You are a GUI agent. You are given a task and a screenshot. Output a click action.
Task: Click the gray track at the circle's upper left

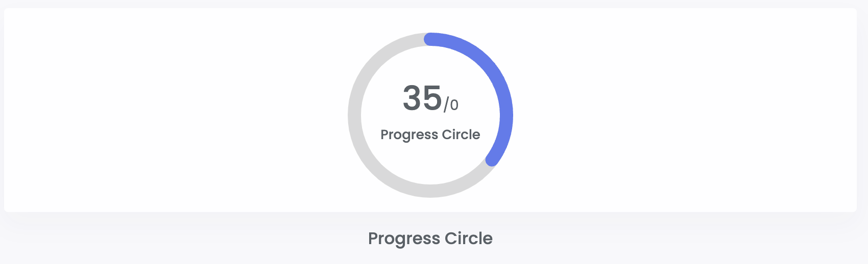(377, 62)
